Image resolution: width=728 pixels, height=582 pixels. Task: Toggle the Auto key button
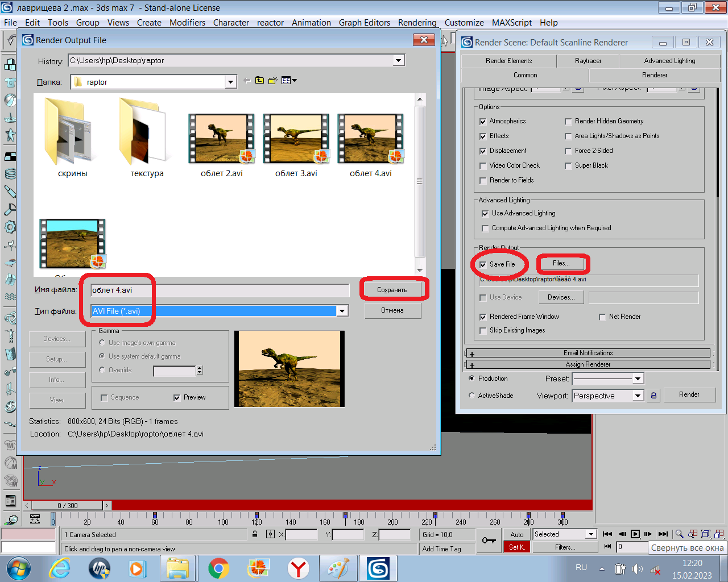click(517, 534)
